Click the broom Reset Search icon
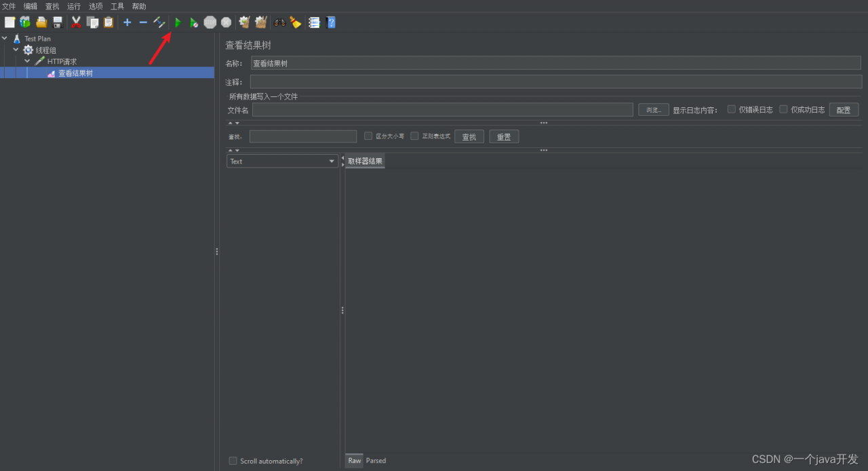This screenshot has width=868, height=471. (296, 22)
